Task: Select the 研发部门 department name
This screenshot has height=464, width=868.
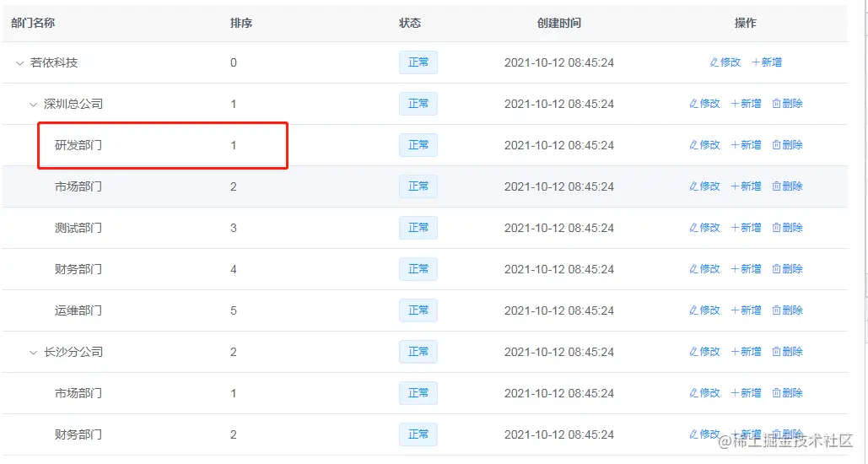Action: pos(78,146)
